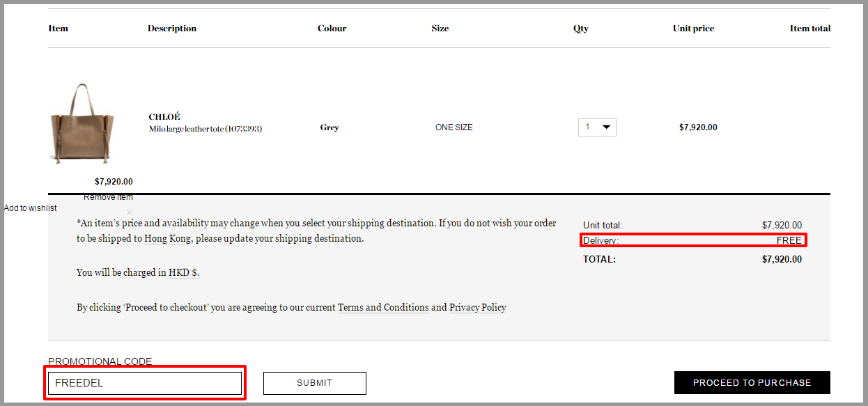Viewport: 868px width, 406px height.
Task: Click Add to wishlist link
Action: (x=31, y=208)
